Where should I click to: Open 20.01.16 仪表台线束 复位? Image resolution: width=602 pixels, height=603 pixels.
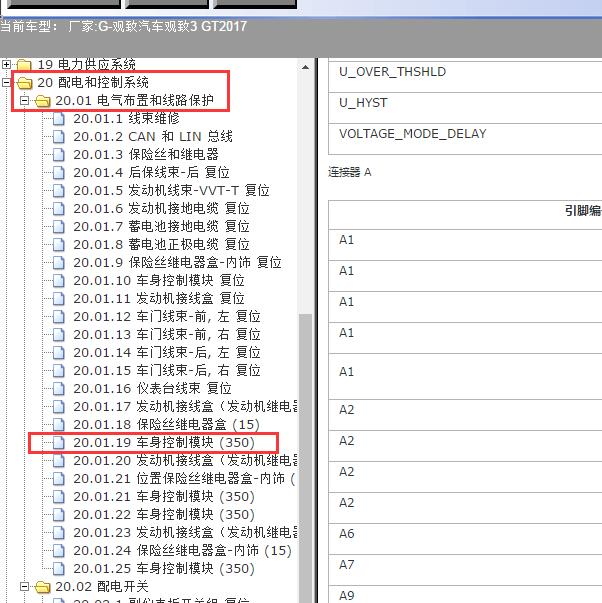[153, 388]
